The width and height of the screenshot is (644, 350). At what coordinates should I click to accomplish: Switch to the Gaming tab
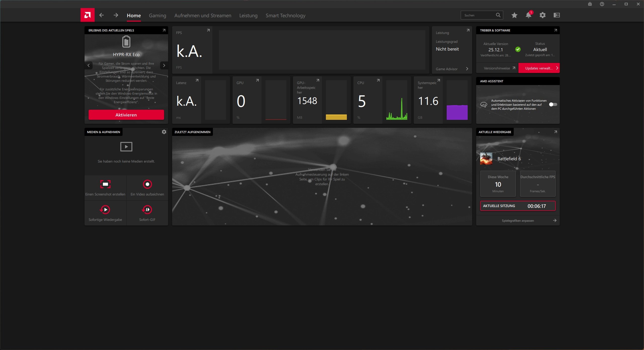pos(157,16)
